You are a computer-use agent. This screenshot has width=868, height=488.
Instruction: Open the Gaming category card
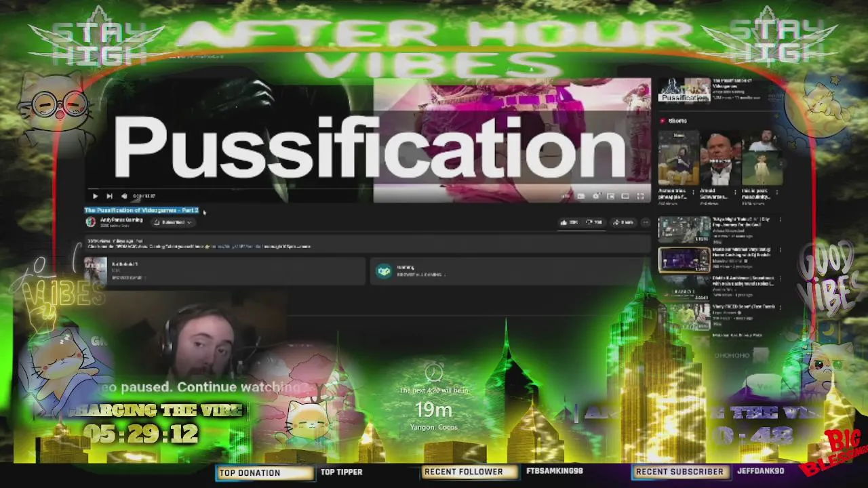pyautogui.click(x=510, y=271)
